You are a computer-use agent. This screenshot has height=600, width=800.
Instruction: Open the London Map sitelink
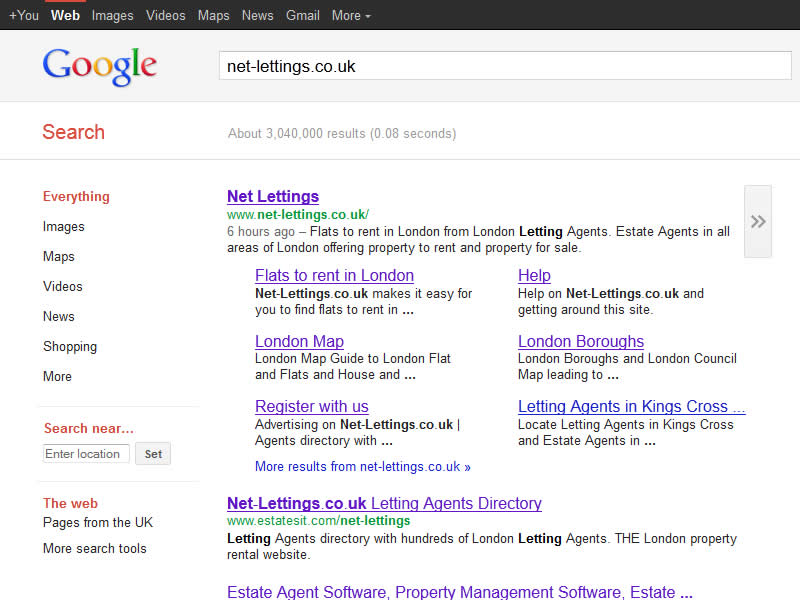pos(299,341)
